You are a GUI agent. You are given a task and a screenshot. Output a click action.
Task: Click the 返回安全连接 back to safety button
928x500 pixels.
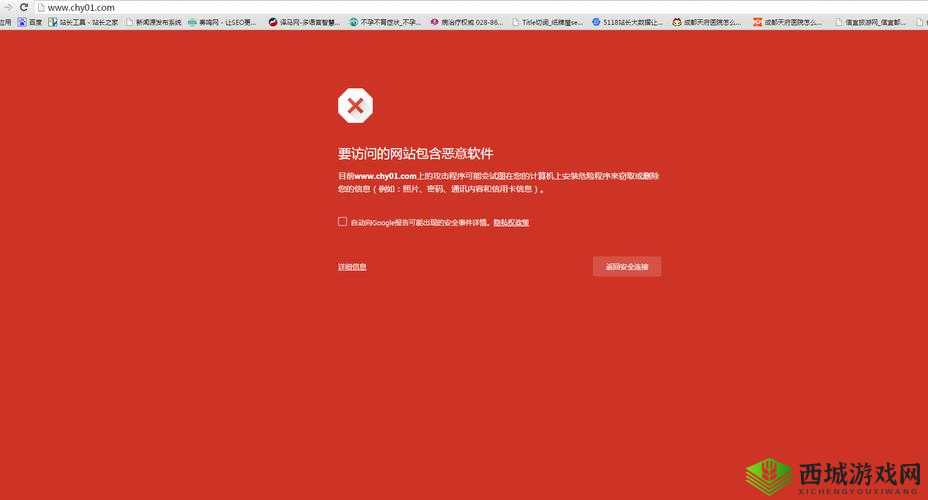(627, 266)
